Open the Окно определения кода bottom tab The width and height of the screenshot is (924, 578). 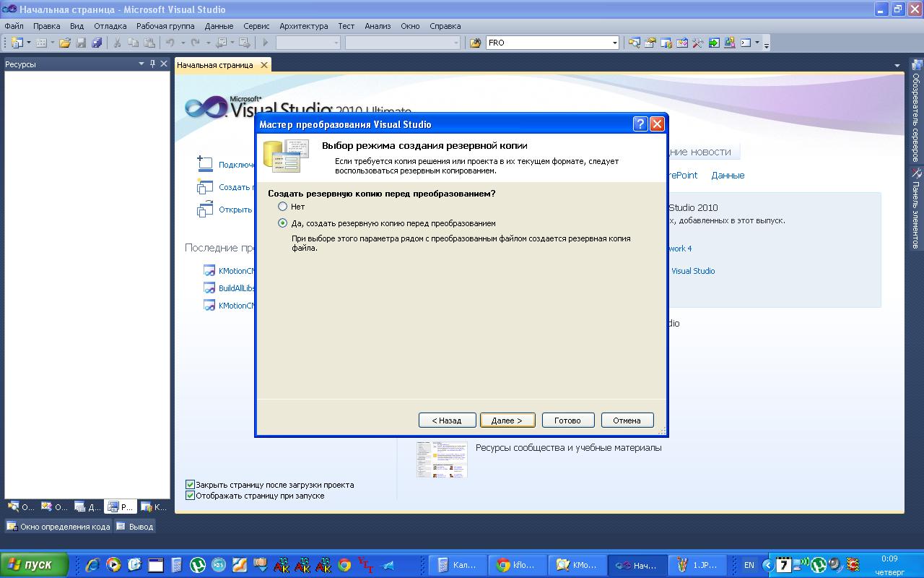point(58,527)
